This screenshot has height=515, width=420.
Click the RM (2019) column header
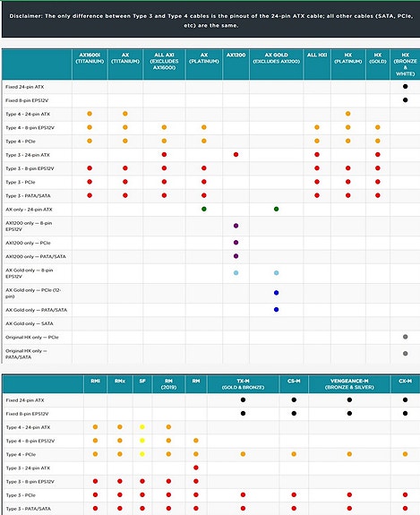[x=168, y=384]
